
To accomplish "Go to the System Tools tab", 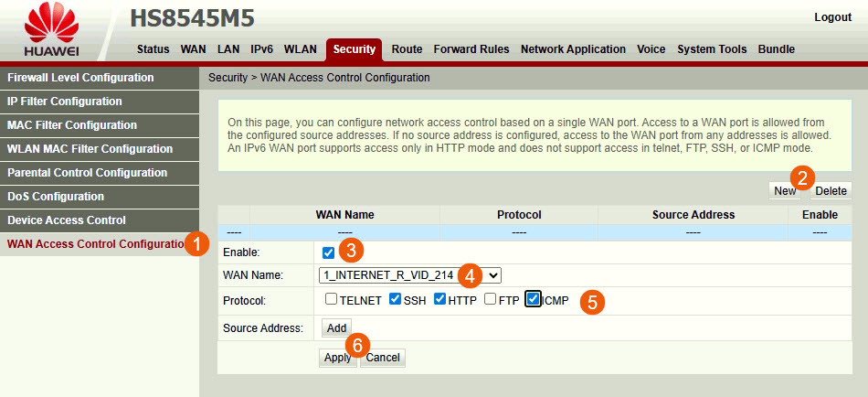I will (711, 49).
